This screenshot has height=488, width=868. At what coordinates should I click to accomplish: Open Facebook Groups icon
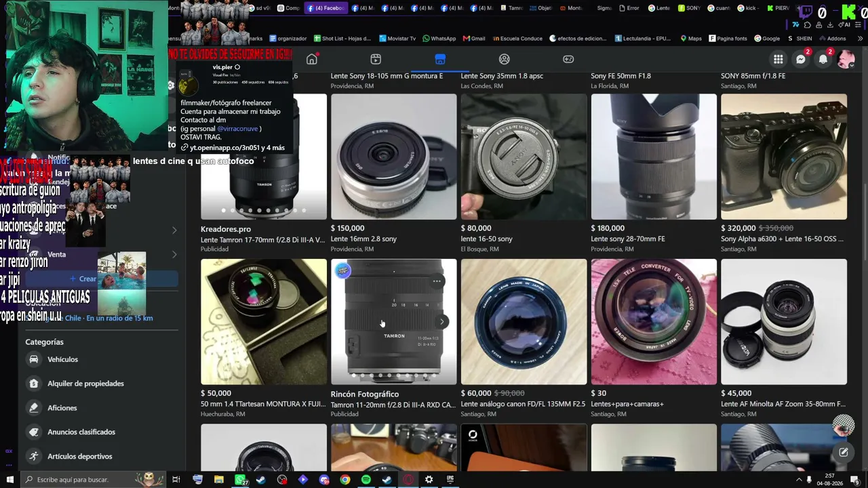click(x=504, y=59)
